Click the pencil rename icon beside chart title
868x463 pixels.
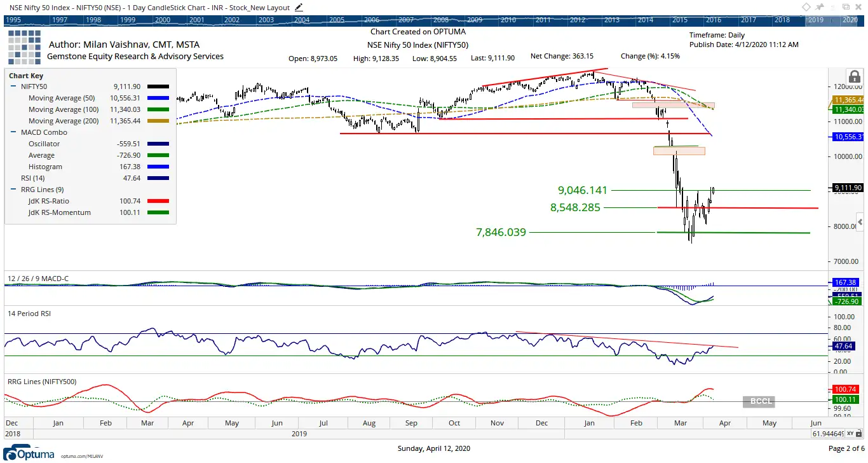(x=299, y=7)
